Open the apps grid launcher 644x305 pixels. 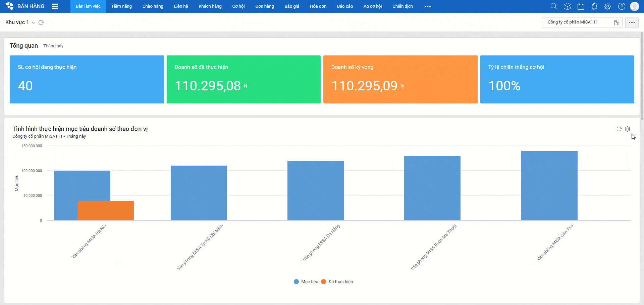[55, 6]
